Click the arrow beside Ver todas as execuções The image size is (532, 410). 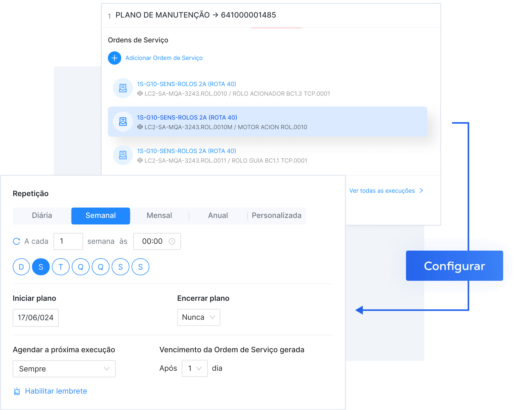tap(421, 191)
